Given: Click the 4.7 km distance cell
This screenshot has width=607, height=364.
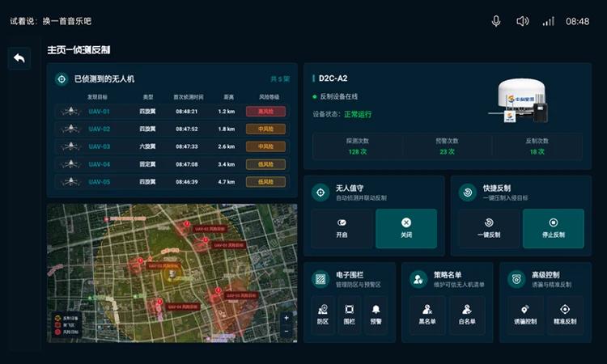Looking at the screenshot, I should click(x=227, y=182).
